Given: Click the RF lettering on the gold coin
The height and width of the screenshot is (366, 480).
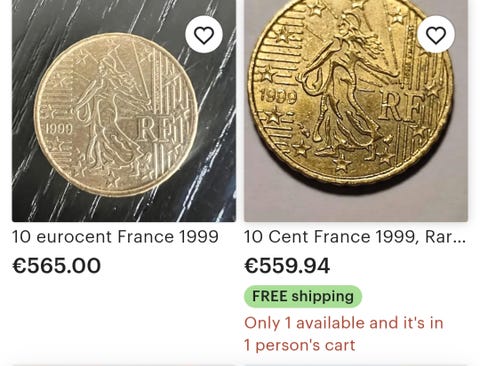Looking at the screenshot, I should point(400,106).
